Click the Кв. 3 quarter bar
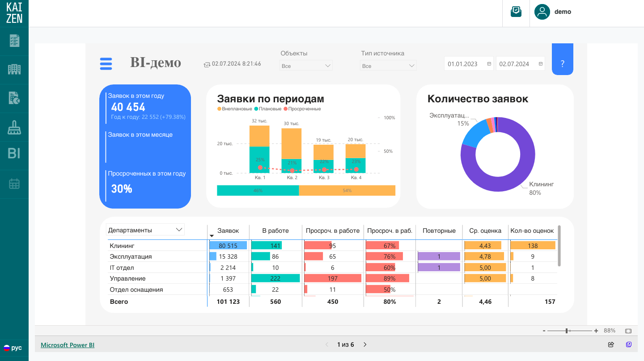This screenshot has height=361, width=644. 323,159
